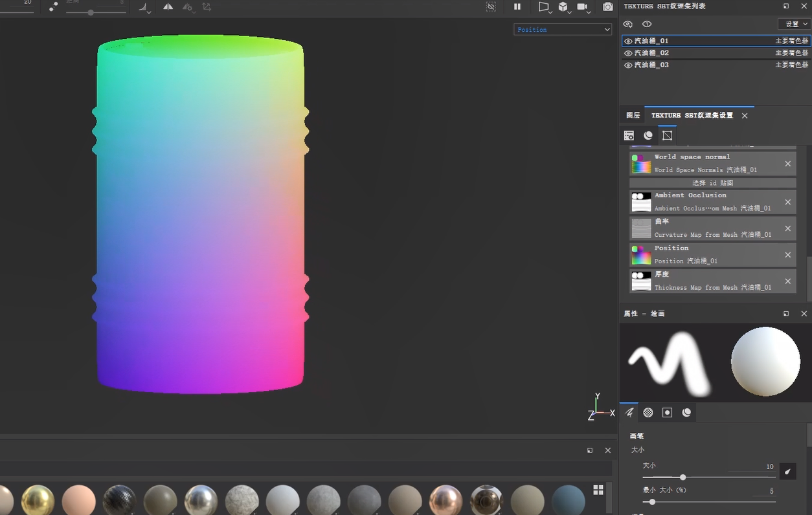Toggle mirror symmetry in the top toolbar

click(168, 6)
